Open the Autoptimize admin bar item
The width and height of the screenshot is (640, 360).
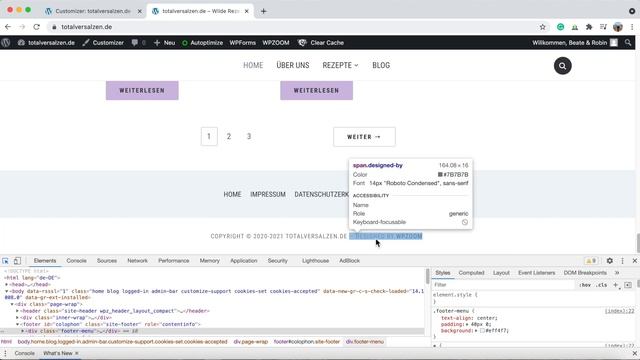tap(202, 42)
